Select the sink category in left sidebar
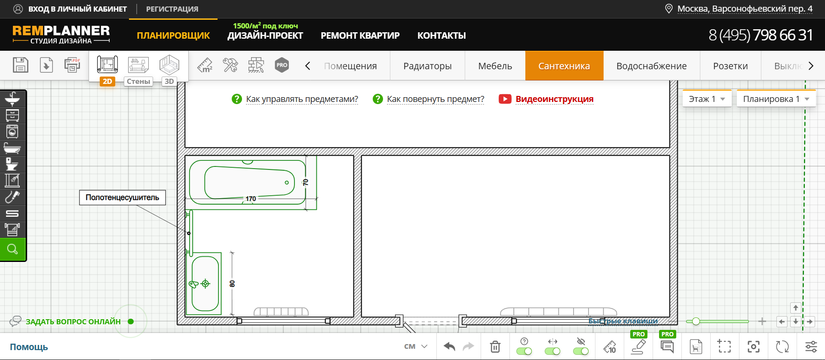 (12, 99)
